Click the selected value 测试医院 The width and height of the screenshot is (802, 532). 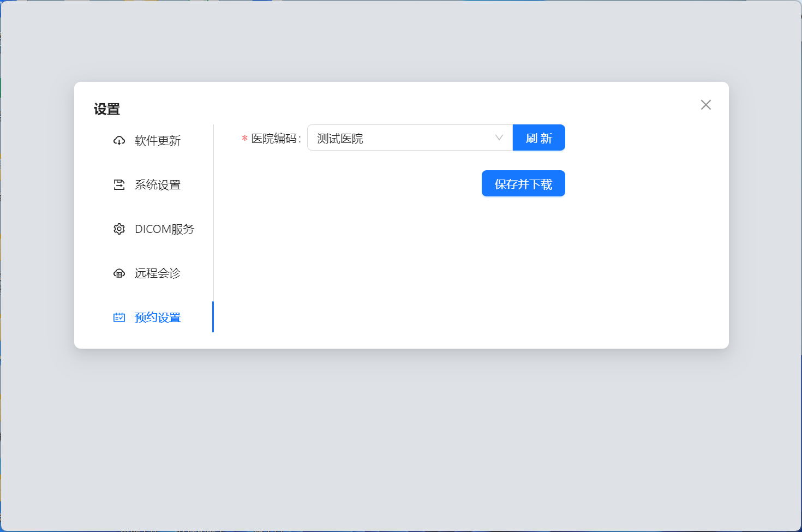click(x=340, y=139)
